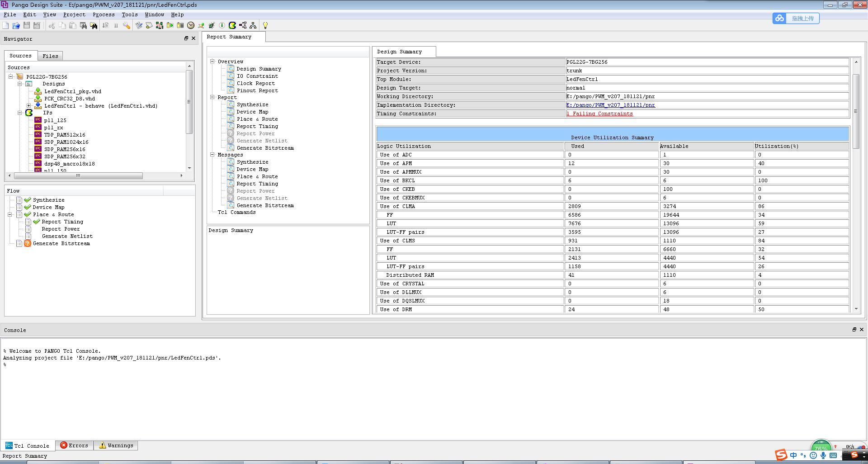Open the File menu

pos(9,14)
